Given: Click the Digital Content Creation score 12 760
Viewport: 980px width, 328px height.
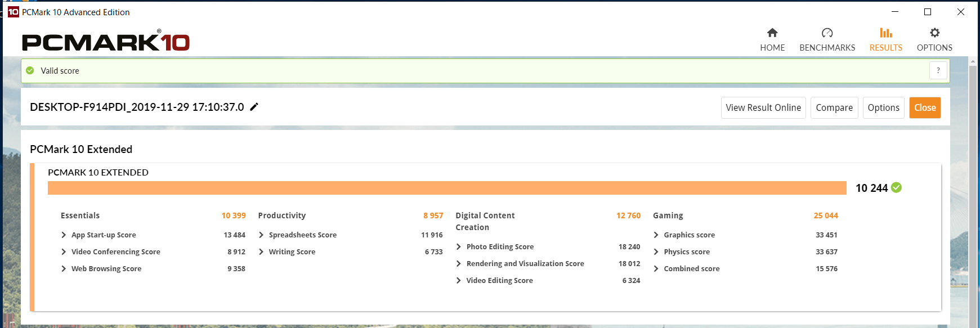Looking at the screenshot, I should (x=628, y=215).
